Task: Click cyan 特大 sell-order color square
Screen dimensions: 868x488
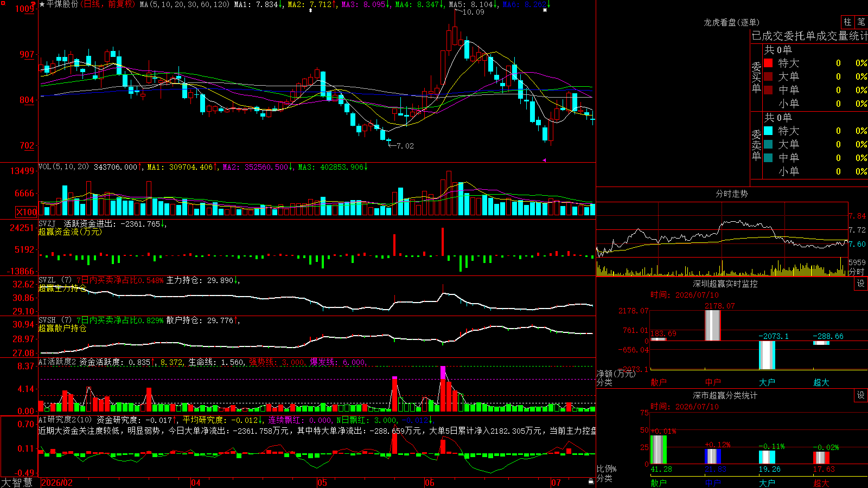Action: coord(768,131)
